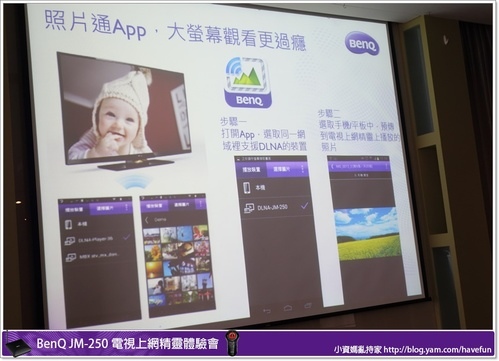
Task: Choose the MIBX atv_mia_dom... device name
Action: tap(99, 256)
